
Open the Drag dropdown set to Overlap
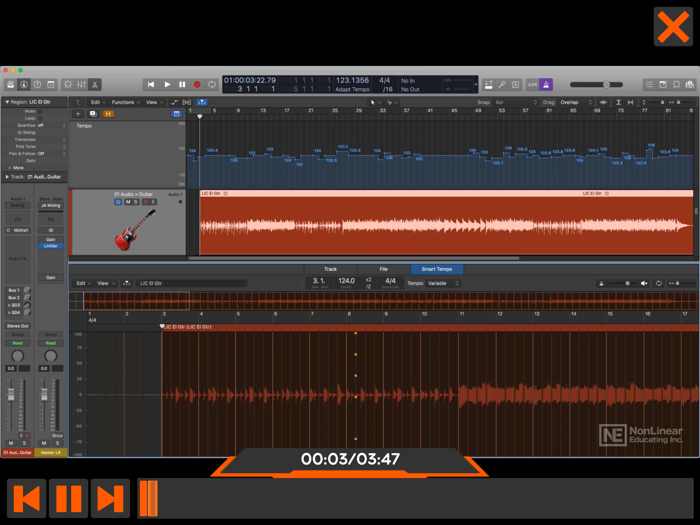coord(576,102)
